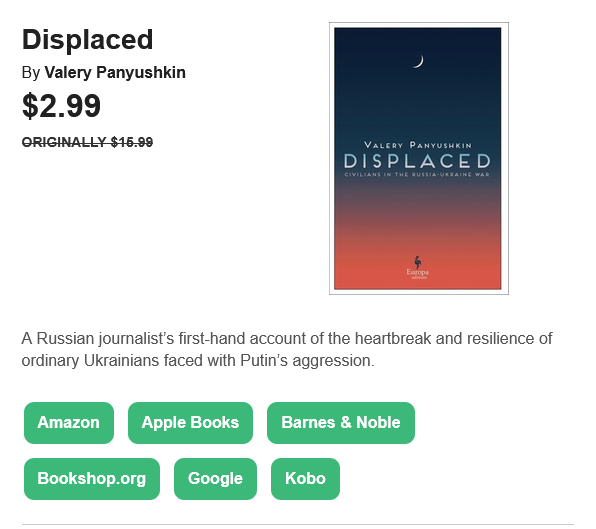The height and width of the screenshot is (529, 596).
Task: Open the Displaced book cover image
Action: point(418,158)
